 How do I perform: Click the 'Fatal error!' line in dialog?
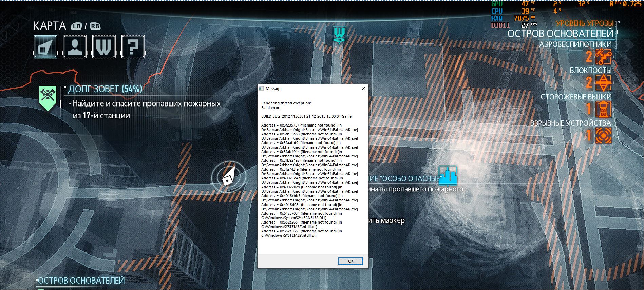pos(271,108)
